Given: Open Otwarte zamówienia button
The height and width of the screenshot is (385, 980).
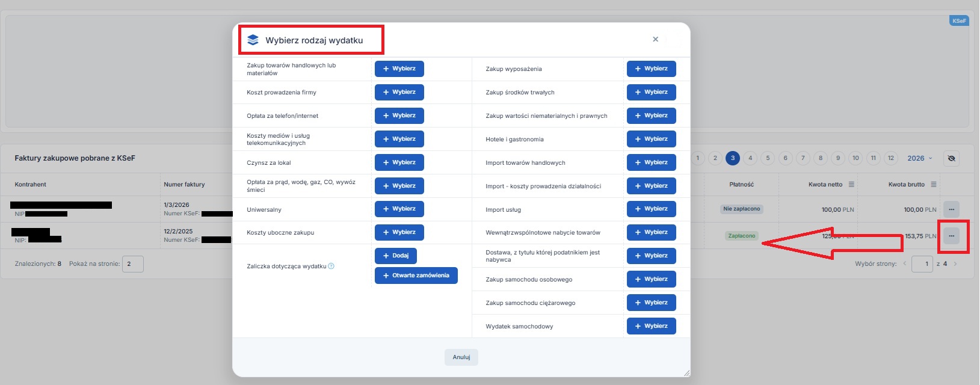Looking at the screenshot, I should (x=416, y=276).
